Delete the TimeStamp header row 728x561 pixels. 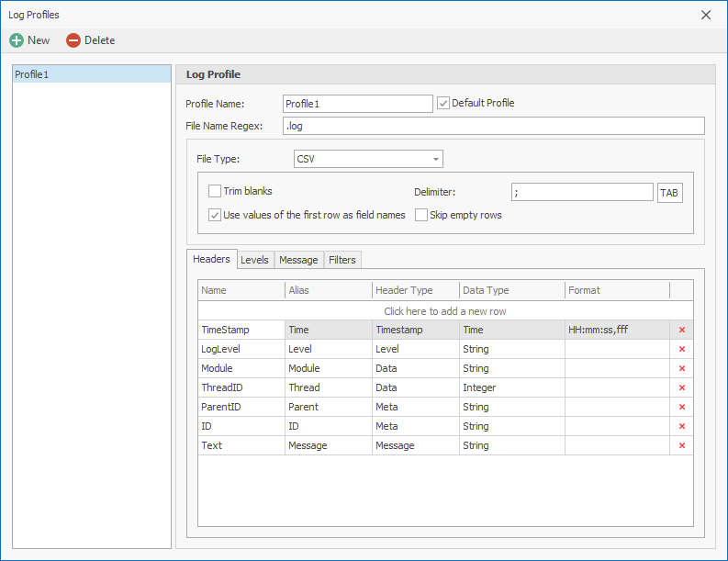tap(681, 330)
